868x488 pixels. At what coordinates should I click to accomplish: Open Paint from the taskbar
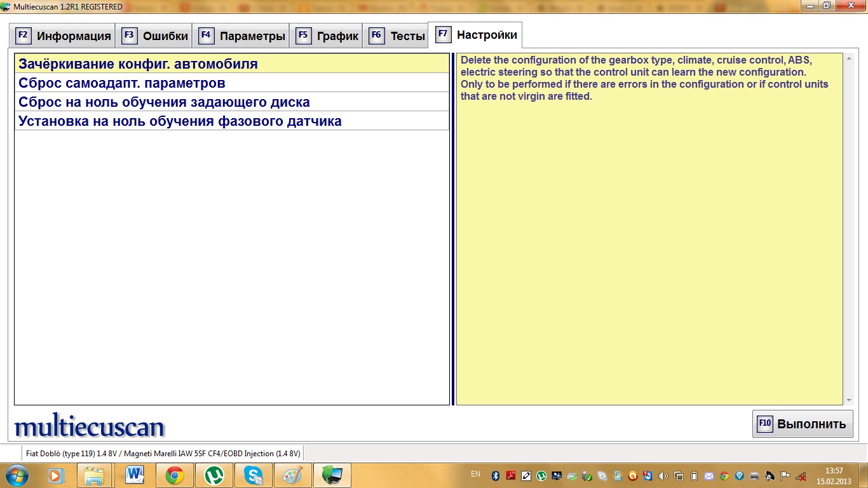coord(293,475)
